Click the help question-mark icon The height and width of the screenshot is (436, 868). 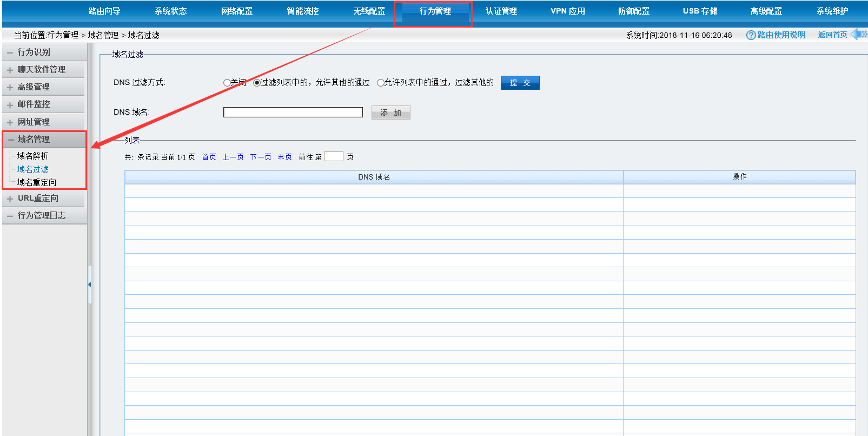751,35
